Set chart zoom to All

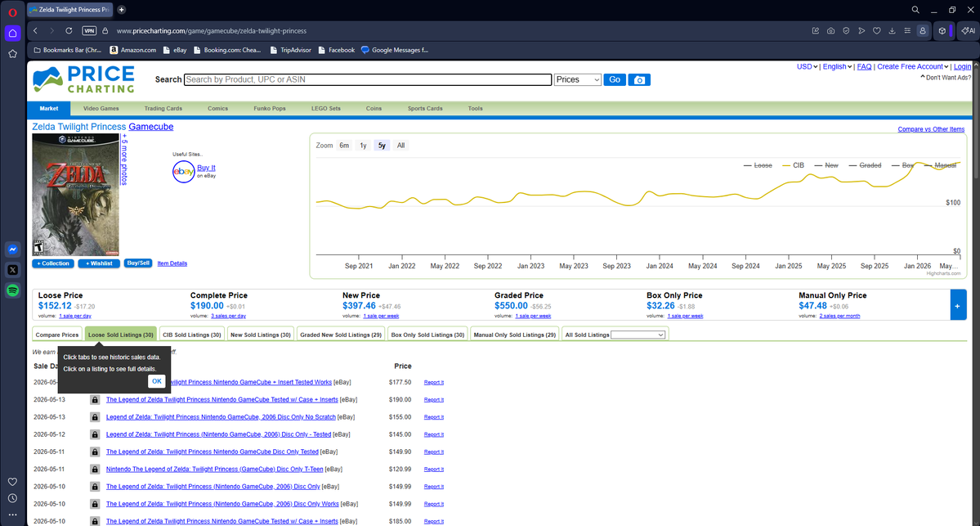pyautogui.click(x=401, y=145)
